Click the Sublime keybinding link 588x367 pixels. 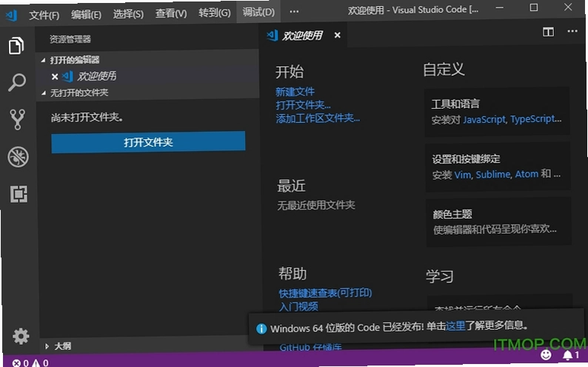click(x=493, y=175)
